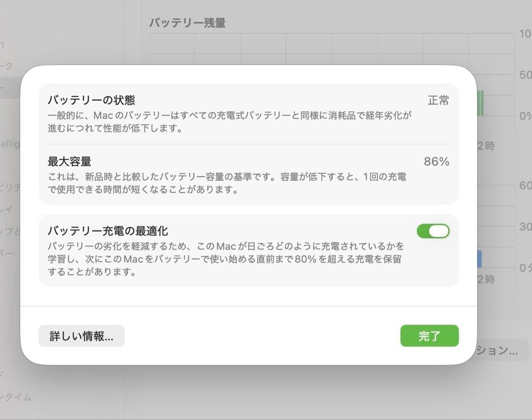Screen dimensions: 532x420
Task: Click the green bar in the battery chart
Action: (481, 104)
